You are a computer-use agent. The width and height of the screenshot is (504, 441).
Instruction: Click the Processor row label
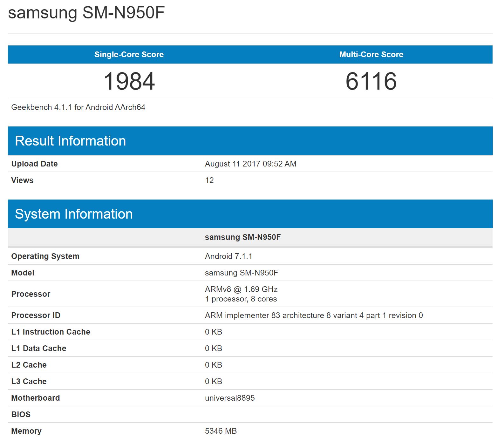[x=31, y=294]
